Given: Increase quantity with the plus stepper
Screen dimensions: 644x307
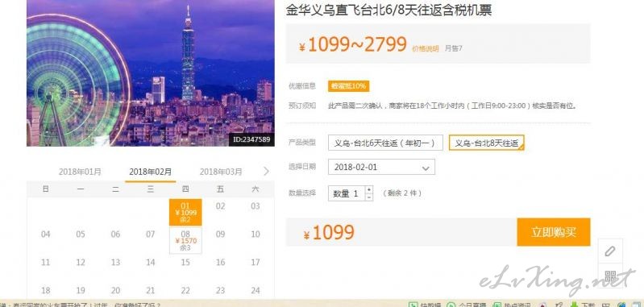Looking at the screenshot, I should tap(369, 189).
